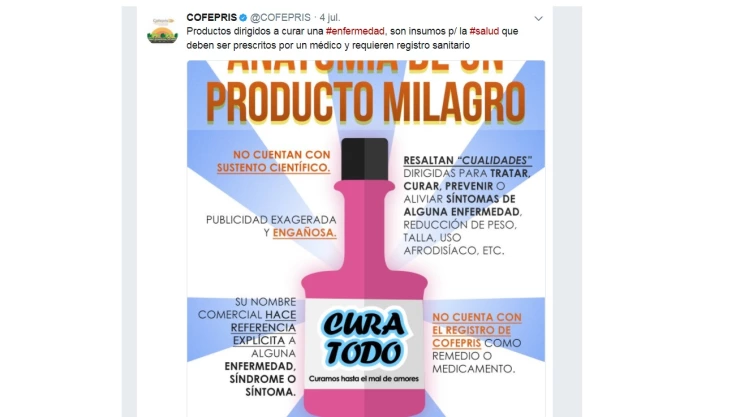Click 'NO CUENTA CON EL REGISTRO DE COFEPRIS'
This screenshot has height=417, width=740.
[x=477, y=330]
